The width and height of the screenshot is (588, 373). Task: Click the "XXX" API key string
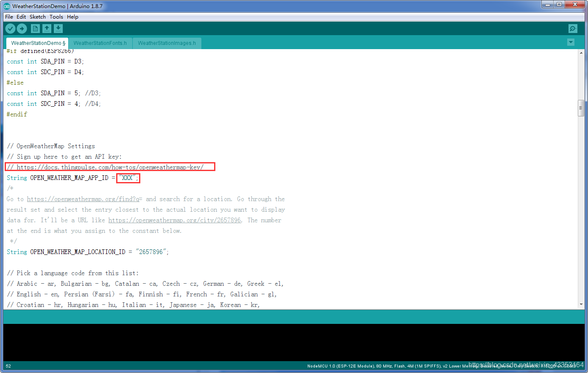pyautogui.click(x=127, y=178)
